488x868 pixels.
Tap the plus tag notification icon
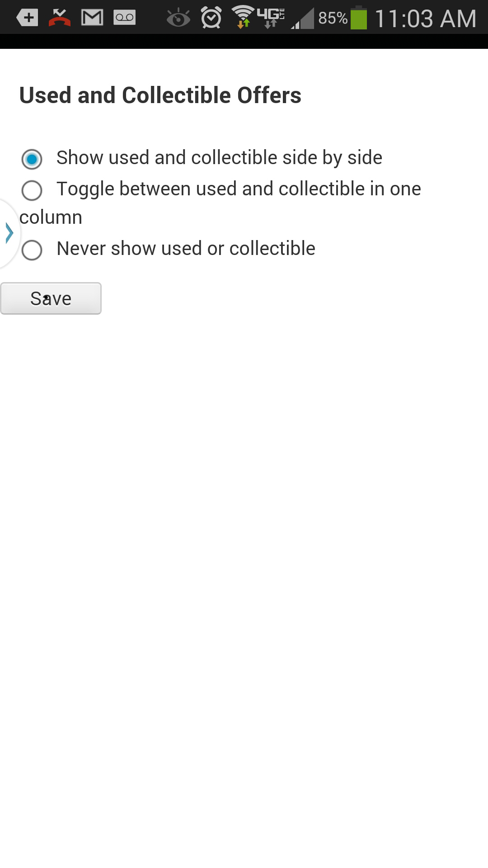[27, 18]
